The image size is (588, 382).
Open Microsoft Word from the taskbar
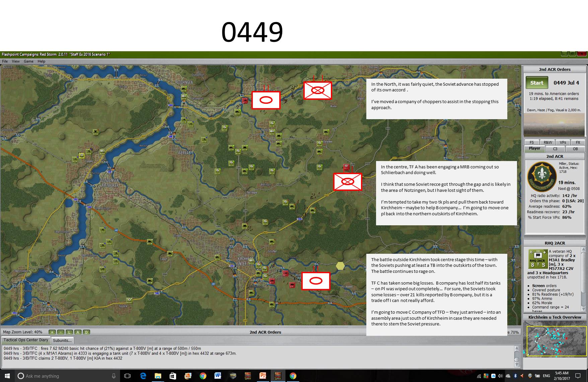click(218, 376)
